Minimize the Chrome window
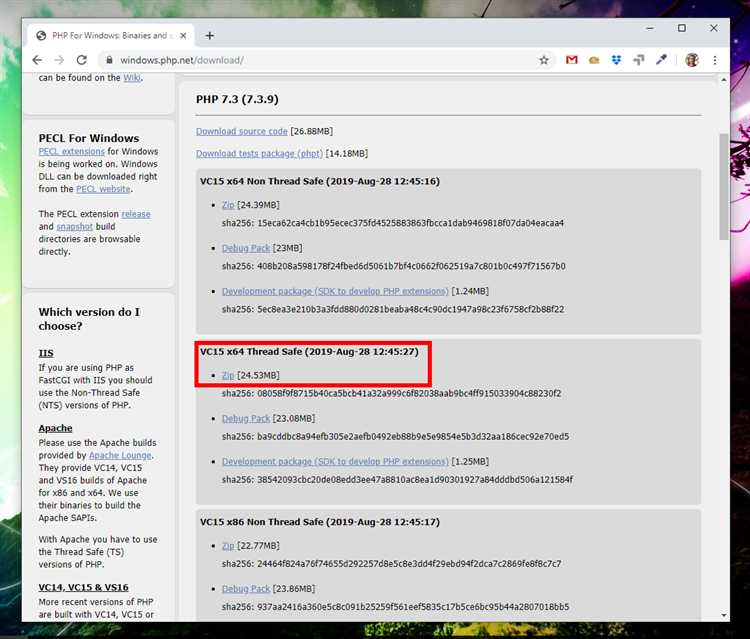This screenshot has height=639, width=750. 650,28
